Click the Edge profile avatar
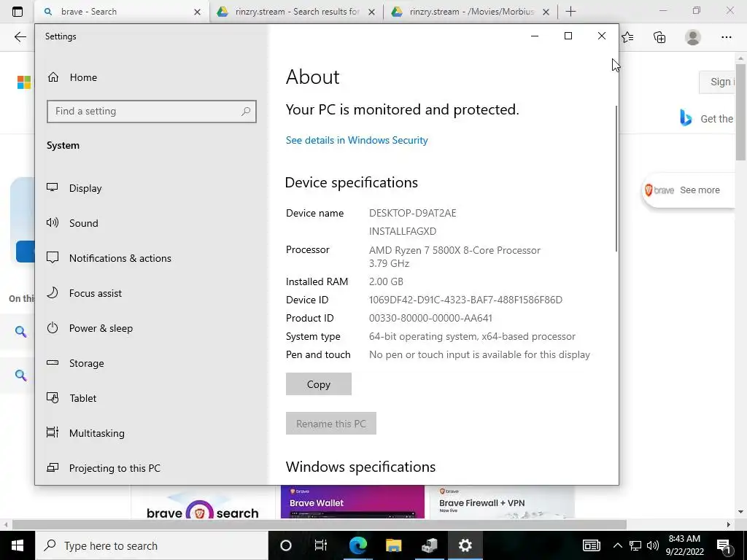Viewport: 747px width, 560px height. (x=693, y=37)
